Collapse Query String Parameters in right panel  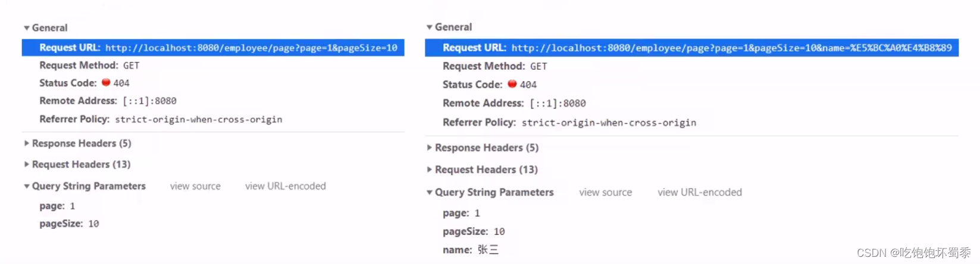[x=430, y=192]
